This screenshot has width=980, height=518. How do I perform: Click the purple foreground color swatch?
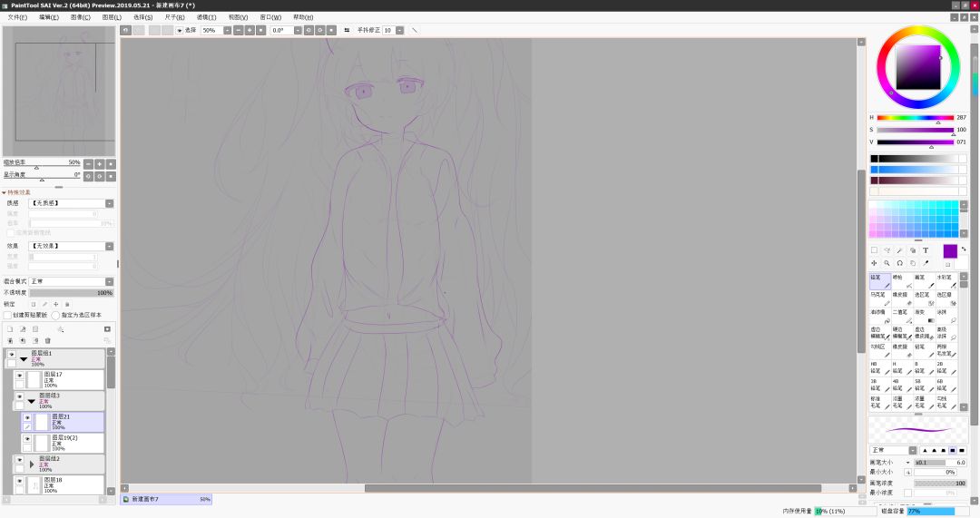tap(950, 251)
